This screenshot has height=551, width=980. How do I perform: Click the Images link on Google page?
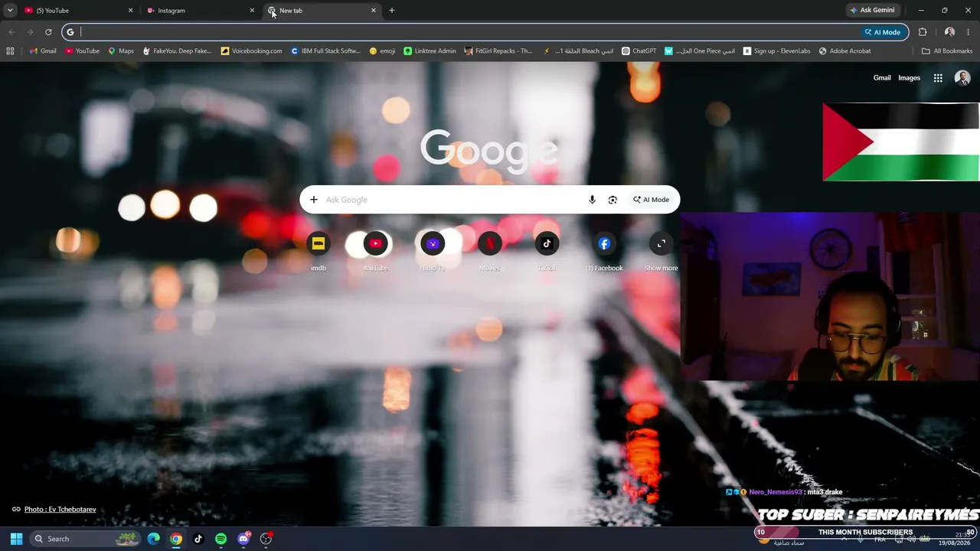(x=909, y=78)
